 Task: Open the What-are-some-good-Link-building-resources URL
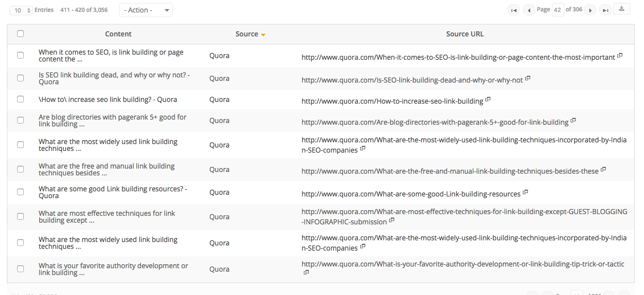[411, 194]
